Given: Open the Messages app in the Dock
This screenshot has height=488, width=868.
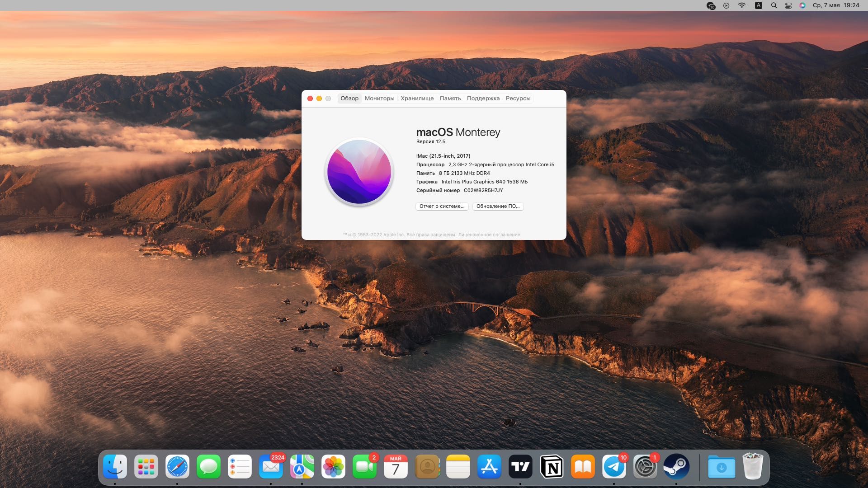Looking at the screenshot, I should coord(208,467).
